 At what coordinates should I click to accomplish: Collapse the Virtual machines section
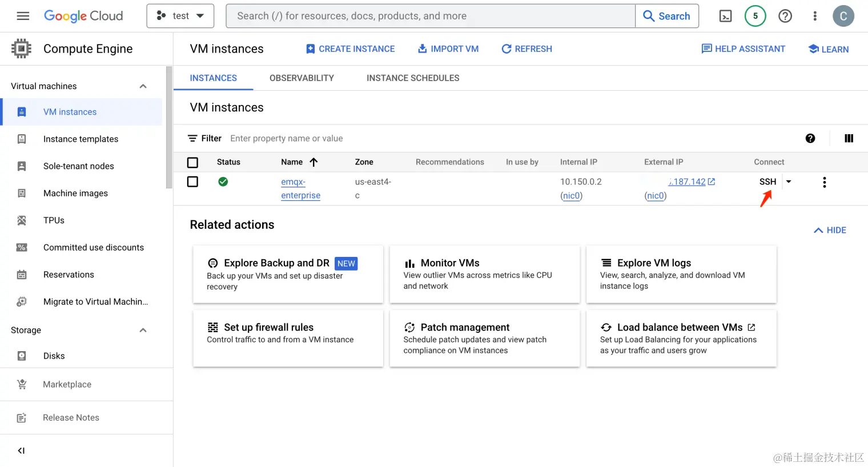point(143,86)
